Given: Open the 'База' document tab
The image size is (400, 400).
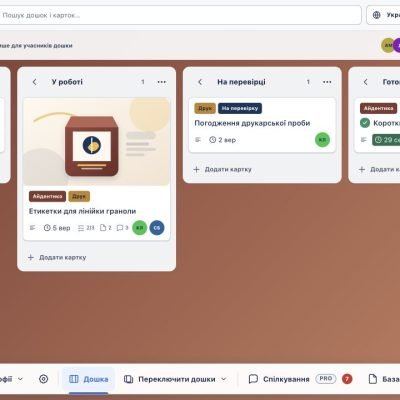Looking at the screenshot, I should click(x=384, y=379).
